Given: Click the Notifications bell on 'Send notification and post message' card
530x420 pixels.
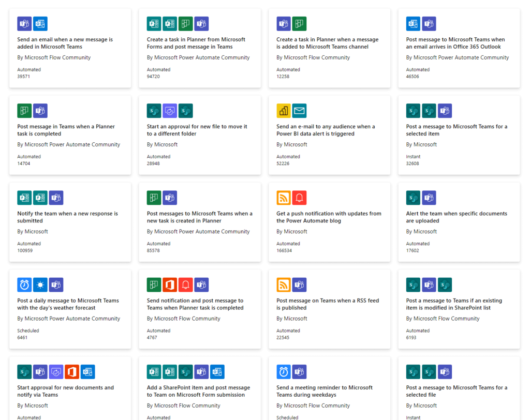Looking at the screenshot, I should pyautogui.click(x=186, y=285).
